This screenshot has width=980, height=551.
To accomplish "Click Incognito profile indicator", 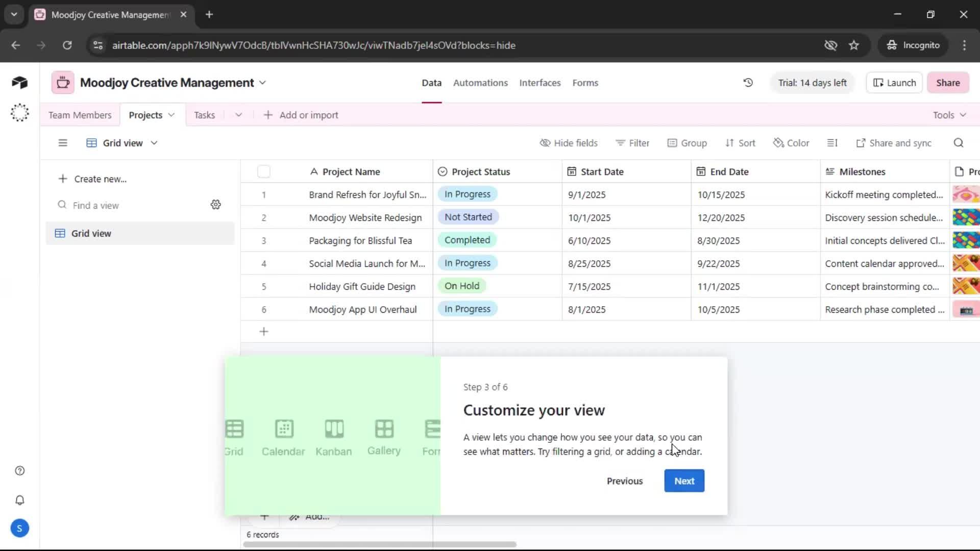I will (x=913, y=45).
